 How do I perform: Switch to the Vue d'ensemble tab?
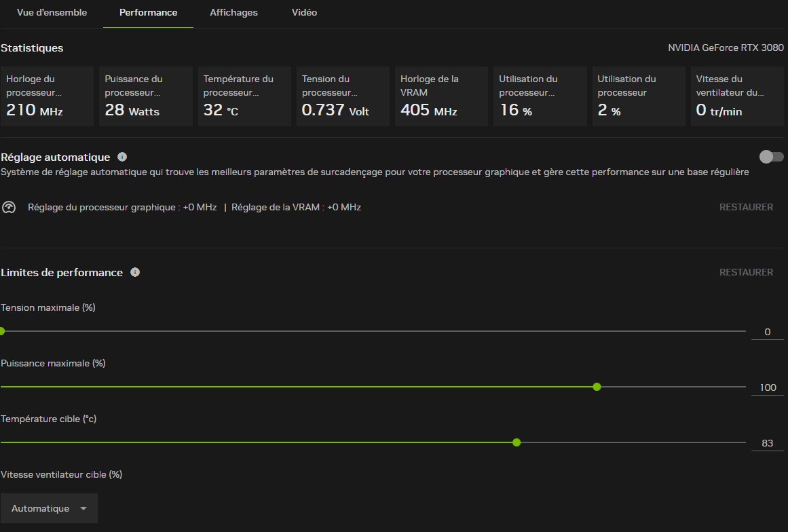(52, 13)
